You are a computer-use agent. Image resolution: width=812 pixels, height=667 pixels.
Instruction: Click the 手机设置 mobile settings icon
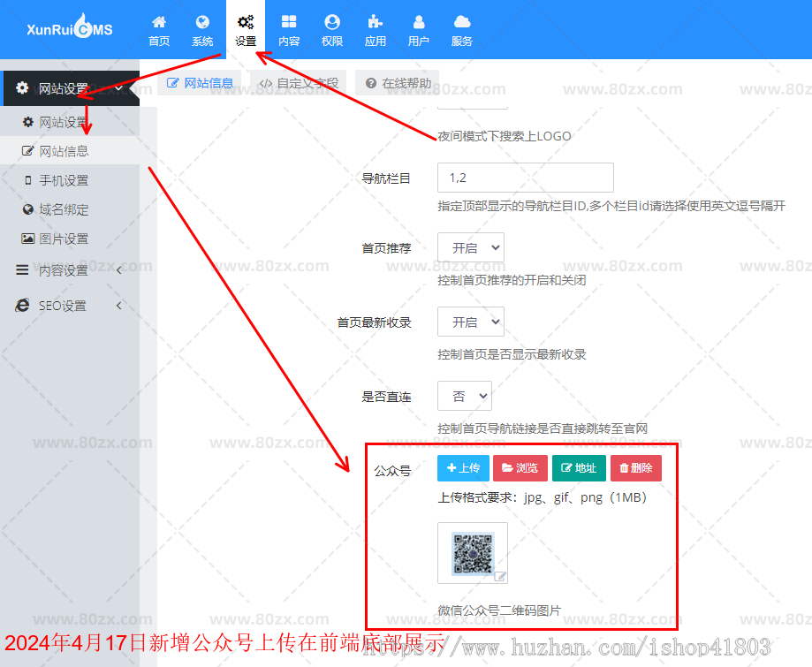click(x=29, y=180)
